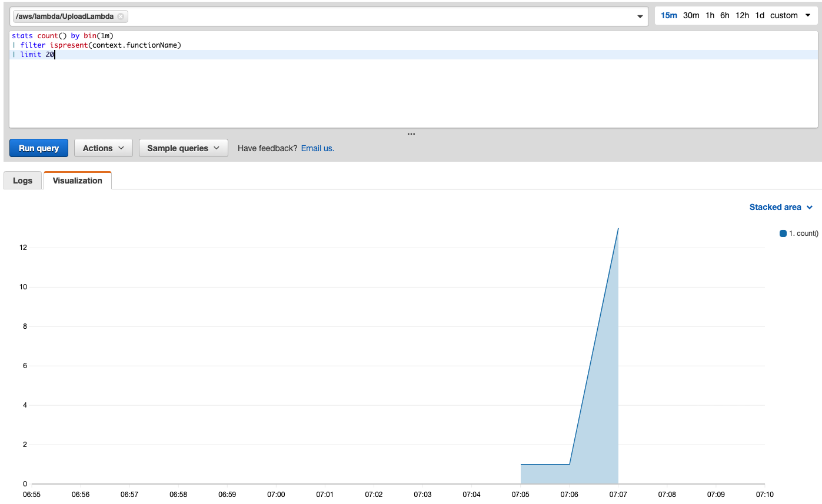Click the Run query button
Screen dimensions: 822x504
(x=39, y=148)
